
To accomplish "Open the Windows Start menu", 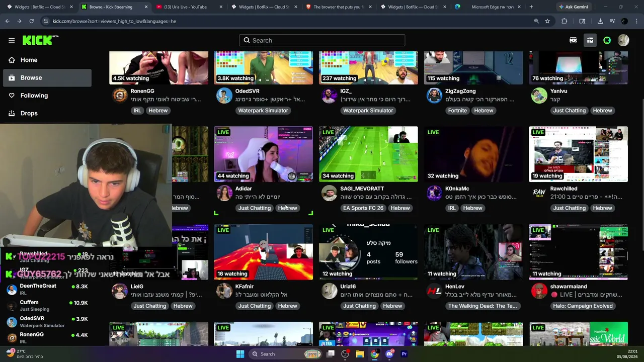I will coord(240,354).
